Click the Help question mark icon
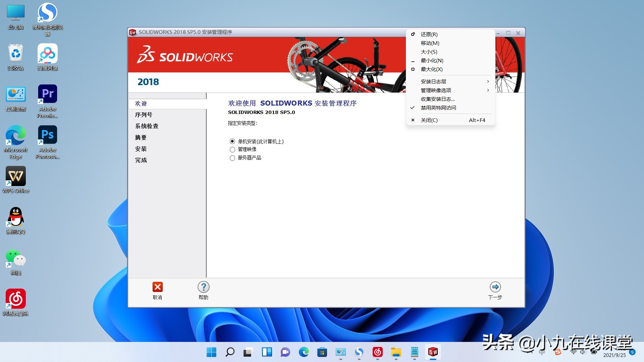Screen dimensions: 644x362 [x=203, y=287]
